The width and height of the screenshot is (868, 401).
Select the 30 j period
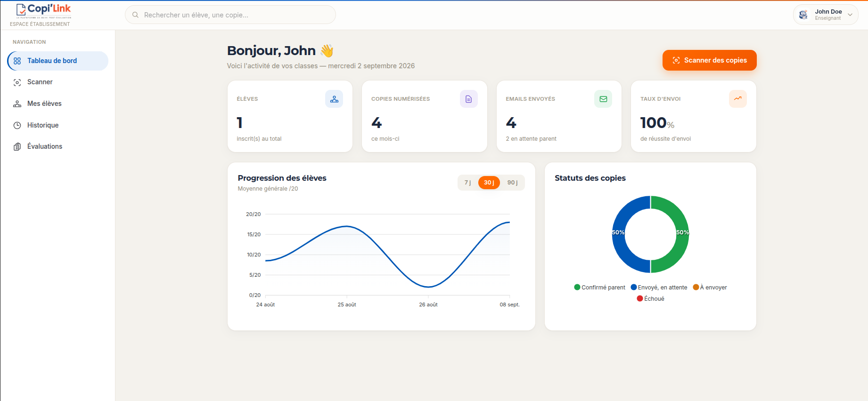click(489, 183)
